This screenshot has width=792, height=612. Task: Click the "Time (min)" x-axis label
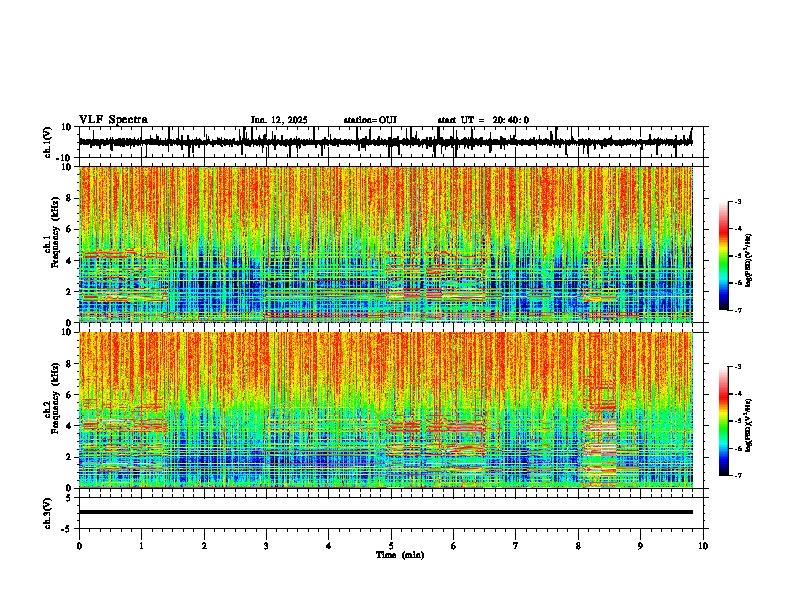(x=400, y=555)
